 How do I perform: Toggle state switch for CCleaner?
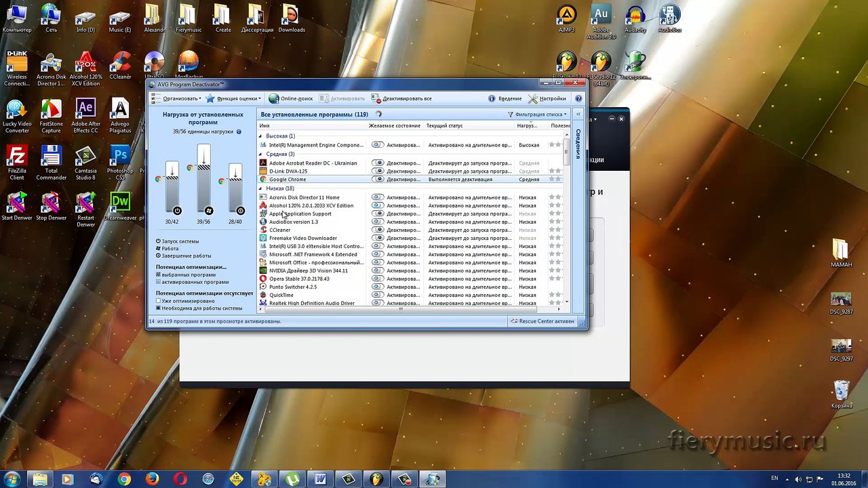click(x=378, y=230)
